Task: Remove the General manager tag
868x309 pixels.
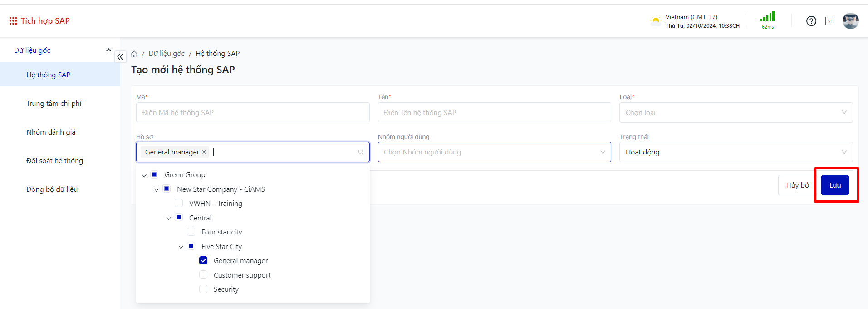Action: 204,152
